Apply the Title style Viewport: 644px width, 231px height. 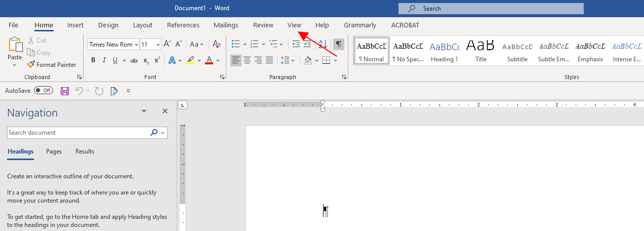point(481,52)
